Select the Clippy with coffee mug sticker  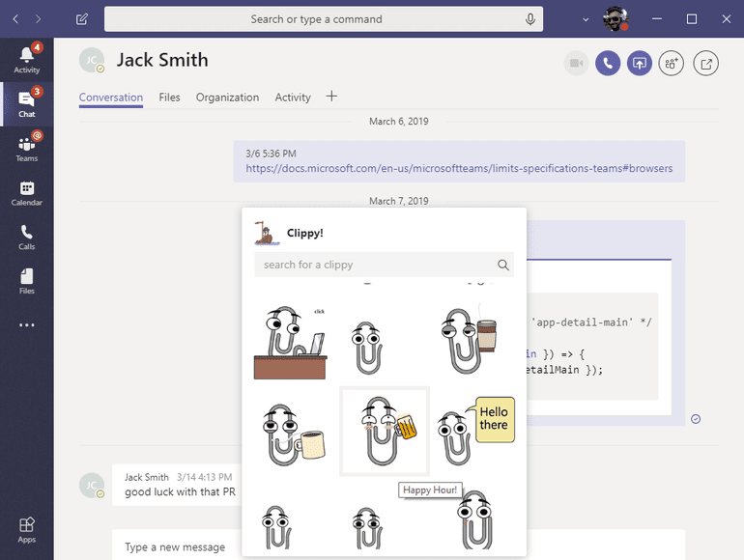tap(293, 434)
